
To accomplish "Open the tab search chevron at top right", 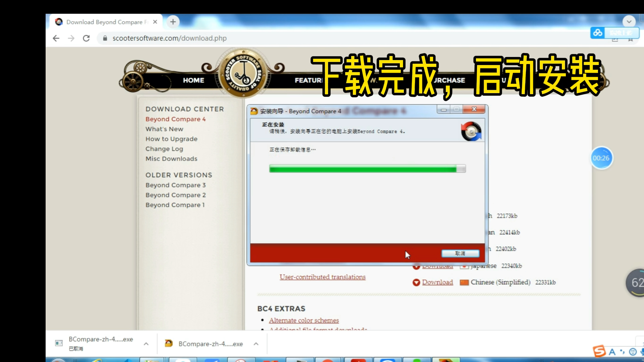I will [x=629, y=21].
